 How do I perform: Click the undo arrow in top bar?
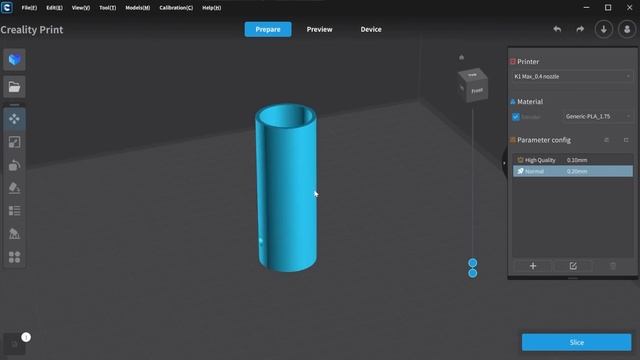click(557, 29)
